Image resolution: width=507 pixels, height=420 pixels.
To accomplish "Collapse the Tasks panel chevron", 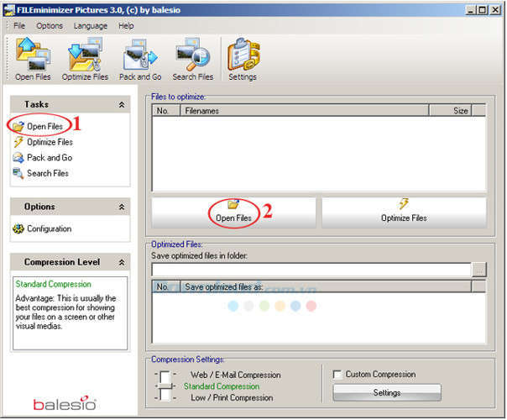I will click(122, 104).
